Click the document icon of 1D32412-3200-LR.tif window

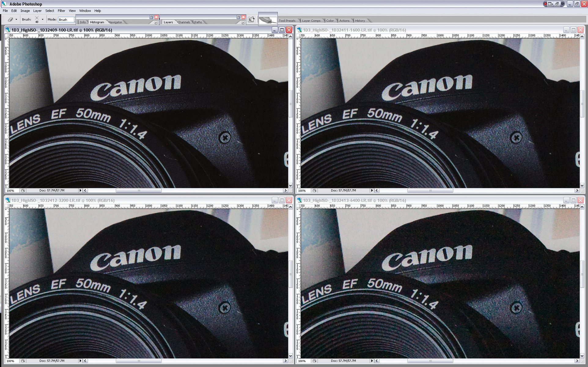[x=8, y=200]
